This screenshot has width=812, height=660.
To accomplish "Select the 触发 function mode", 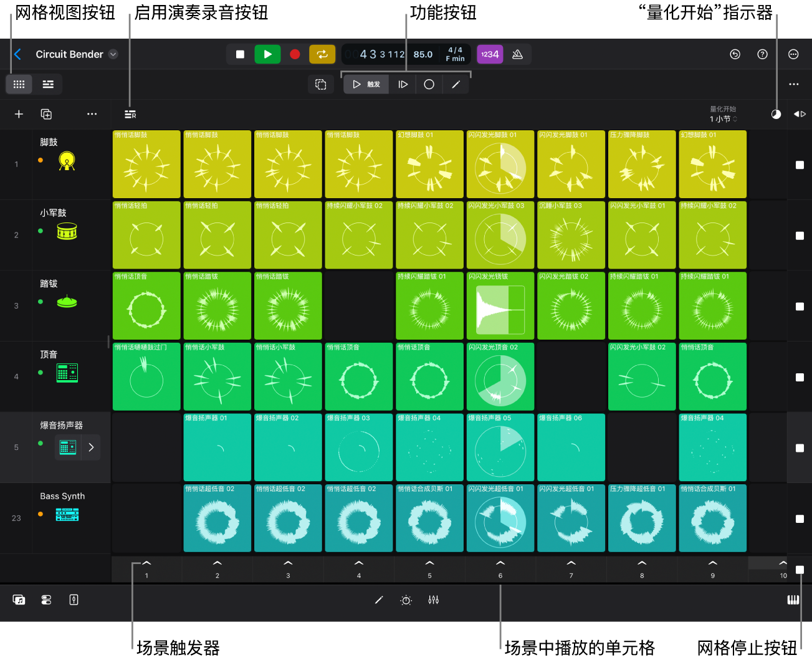I will (366, 84).
